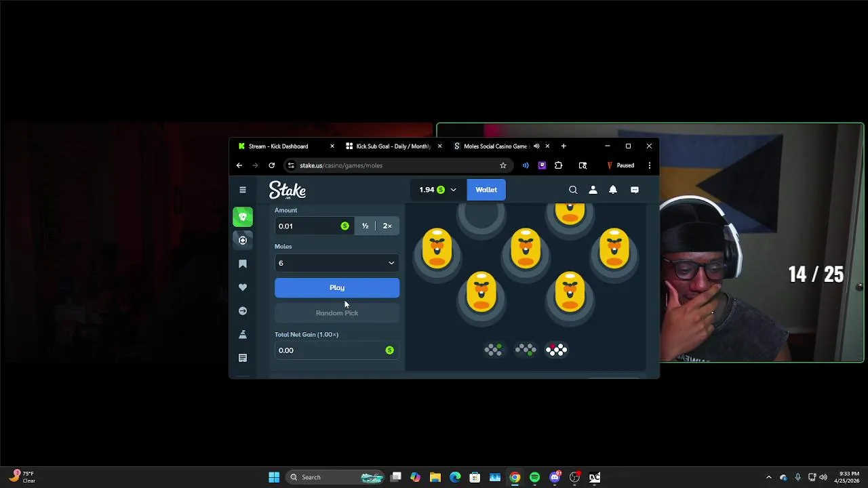
Task: Bookmark this page with the star icon
Action: click(503, 165)
